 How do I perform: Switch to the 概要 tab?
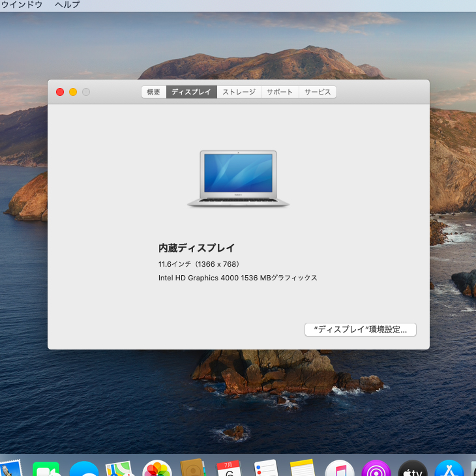click(153, 92)
